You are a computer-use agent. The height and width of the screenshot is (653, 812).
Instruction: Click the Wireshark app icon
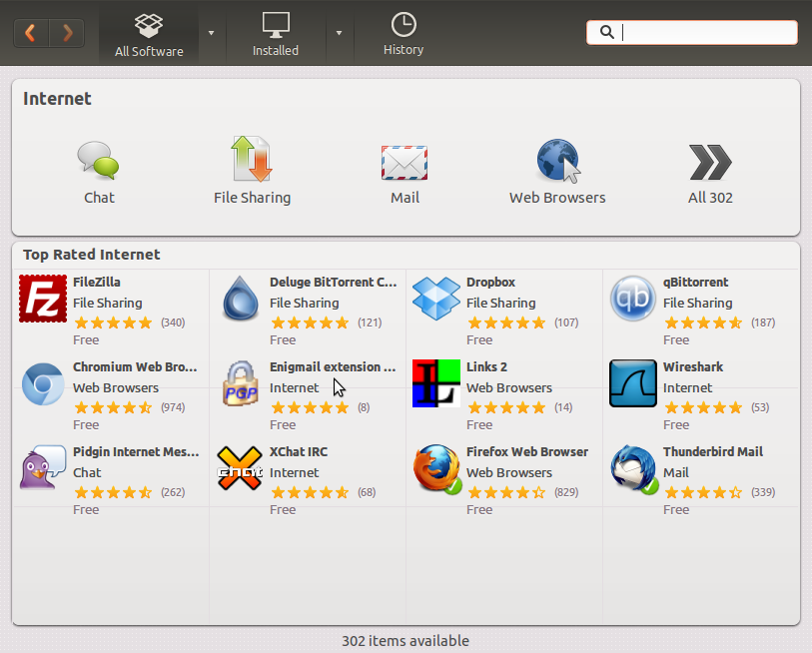(632, 382)
